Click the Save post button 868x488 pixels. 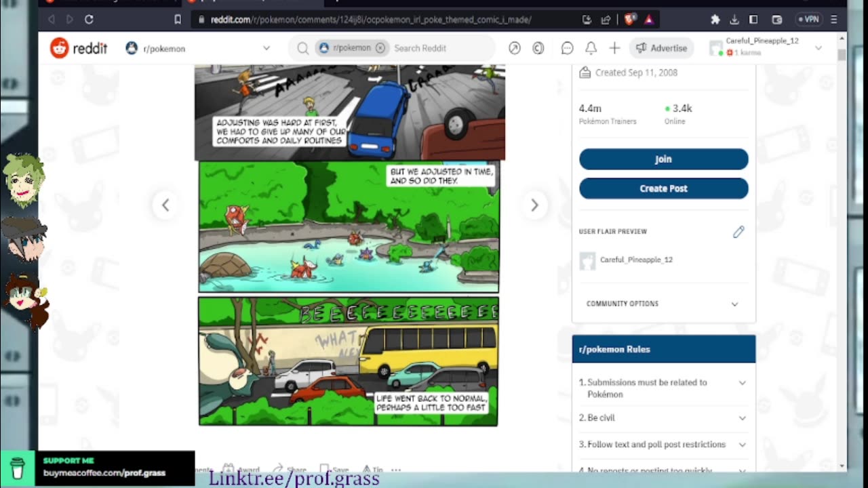click(334, 469)
